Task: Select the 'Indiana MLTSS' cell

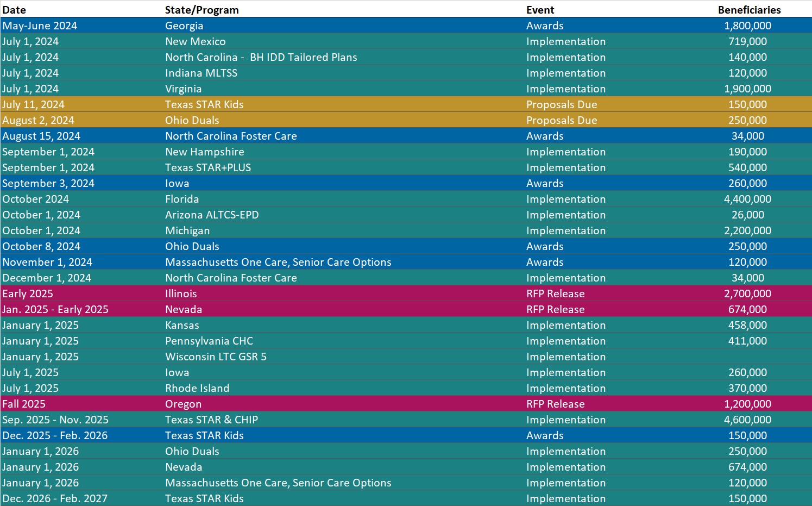Action: tap(201, 73)
